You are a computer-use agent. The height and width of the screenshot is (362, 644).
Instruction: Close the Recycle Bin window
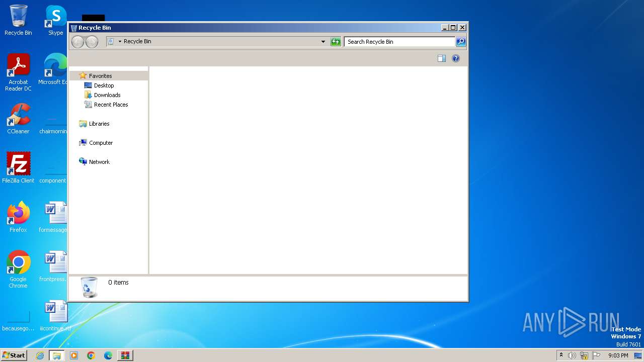pos(462,28)
